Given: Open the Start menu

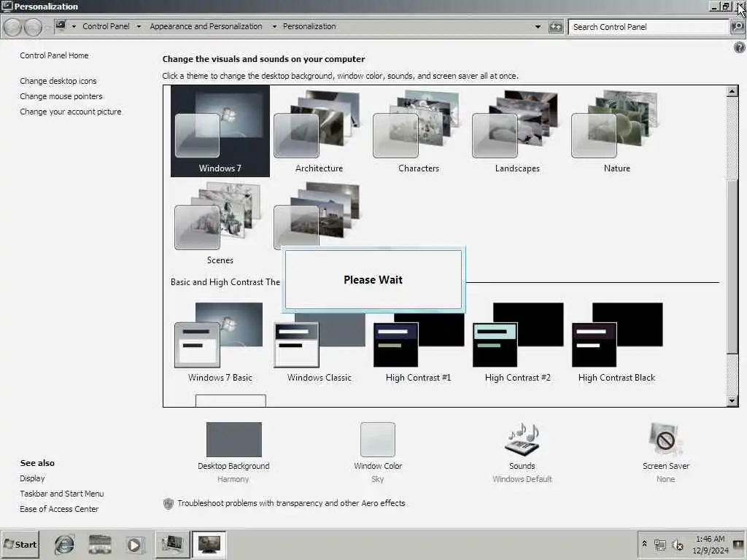Looking at the screenshot, I should [x=20, y=544].
